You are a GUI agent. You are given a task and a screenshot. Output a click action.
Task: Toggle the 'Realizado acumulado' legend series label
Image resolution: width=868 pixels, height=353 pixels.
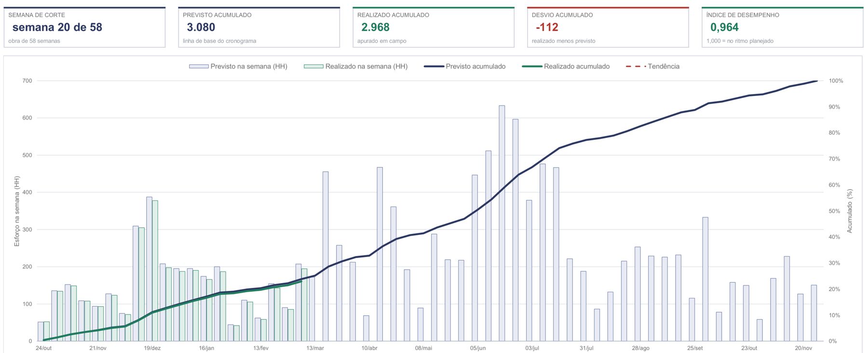(x=577, y=67)
